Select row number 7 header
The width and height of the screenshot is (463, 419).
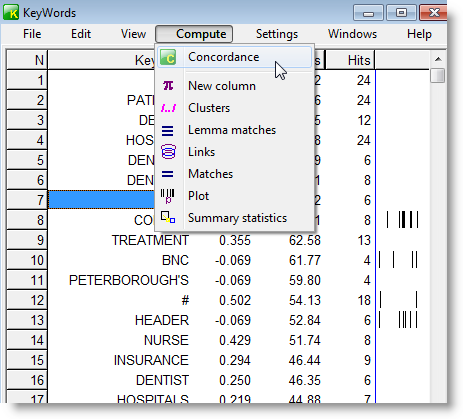(x=27, y=200)
